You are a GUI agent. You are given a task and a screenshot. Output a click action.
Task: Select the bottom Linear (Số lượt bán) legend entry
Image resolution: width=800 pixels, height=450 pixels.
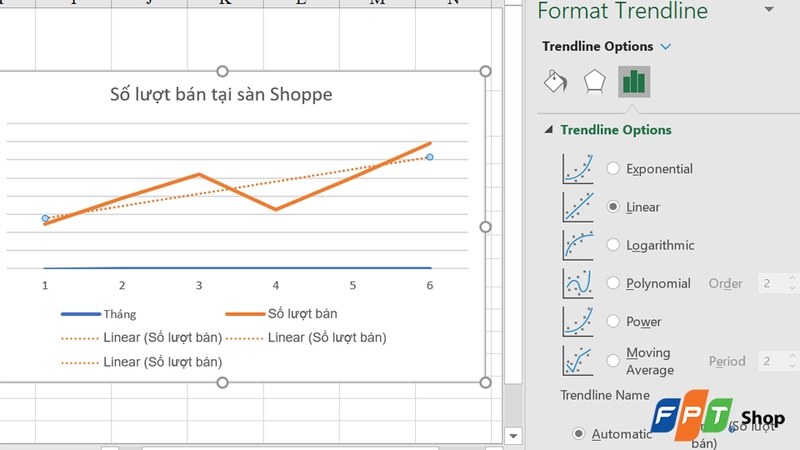click(x=141, y=362)
